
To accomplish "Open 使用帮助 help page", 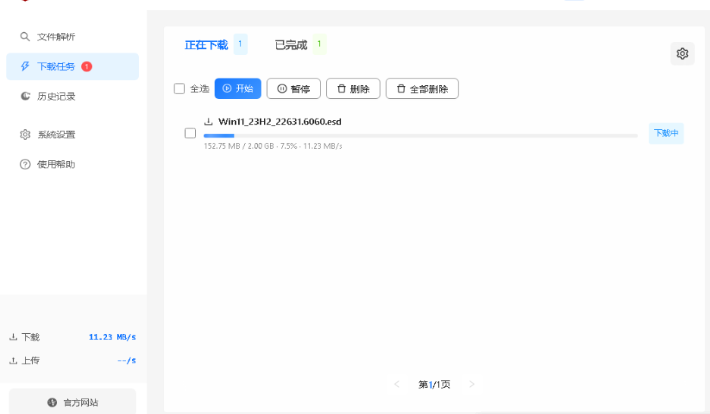I will point(56,164).
